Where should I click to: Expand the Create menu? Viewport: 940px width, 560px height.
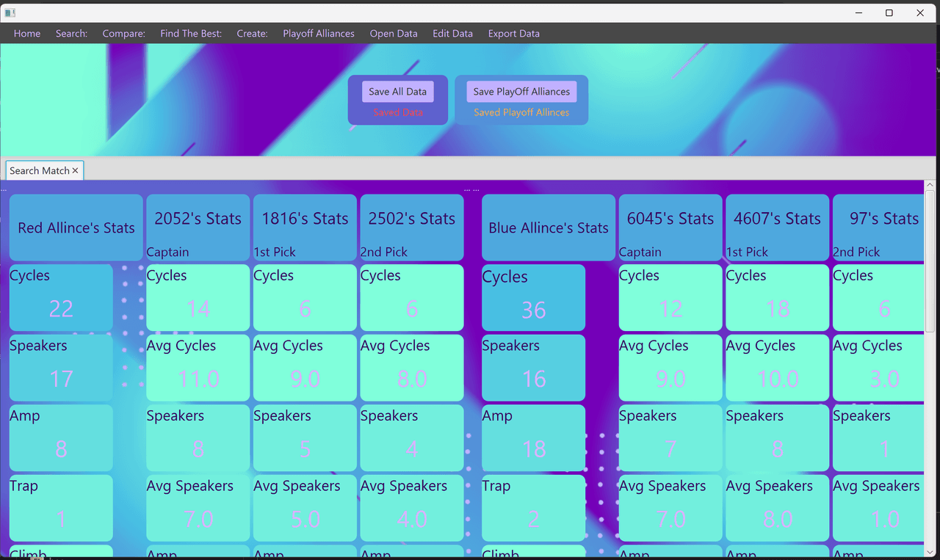[252, 34]
